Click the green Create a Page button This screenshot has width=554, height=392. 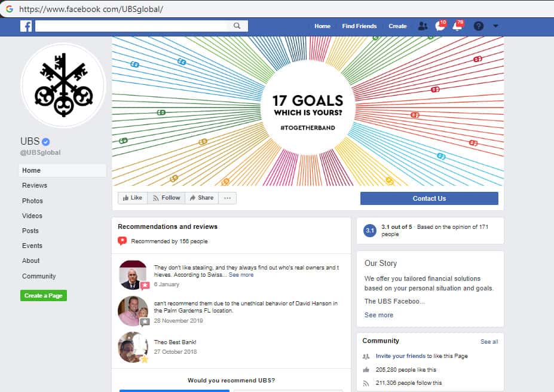coord(44,296)
